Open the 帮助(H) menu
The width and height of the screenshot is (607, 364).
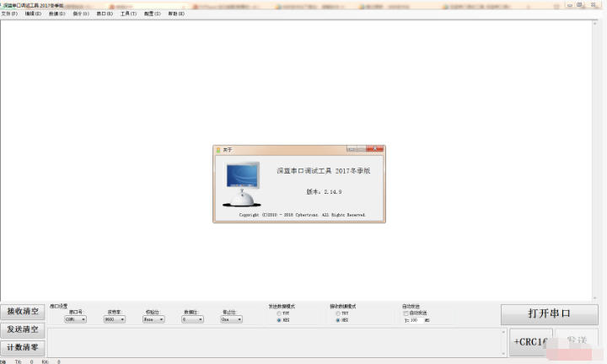click(176, 13)
